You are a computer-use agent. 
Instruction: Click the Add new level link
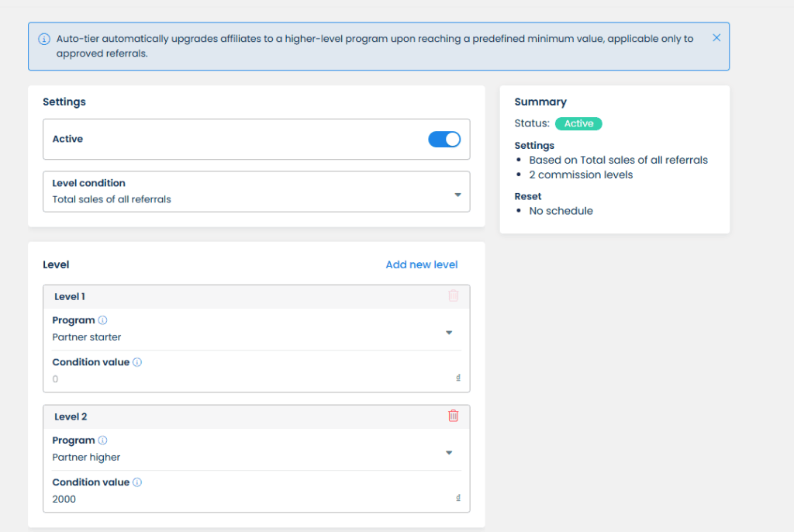(x=421, y=265)
